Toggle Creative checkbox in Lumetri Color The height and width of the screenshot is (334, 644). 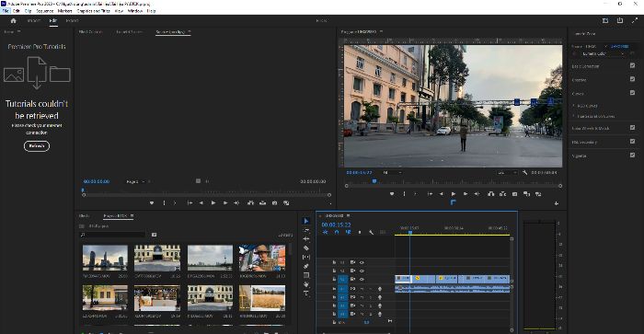[x=633, y=79]
